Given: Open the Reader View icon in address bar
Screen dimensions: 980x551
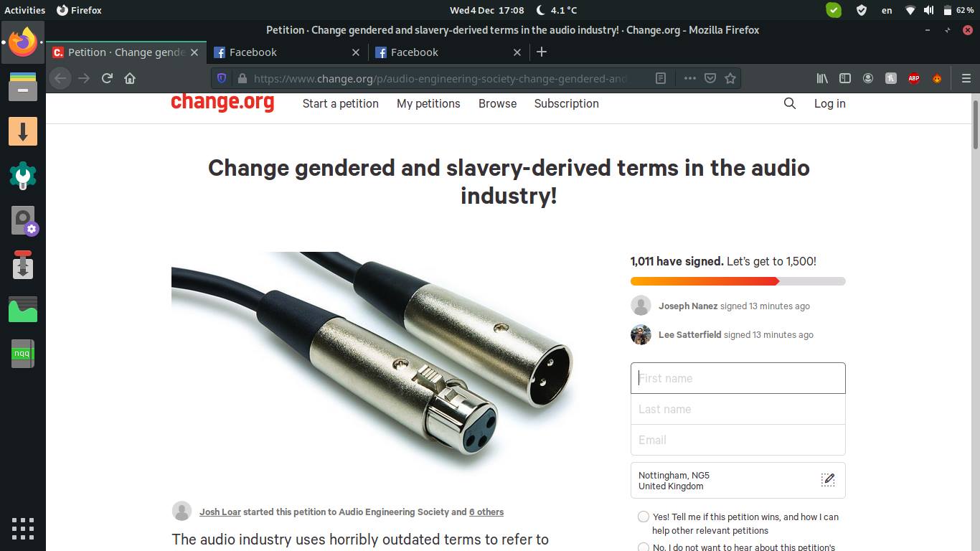Looking at the screenshot, I should point(661,78).
